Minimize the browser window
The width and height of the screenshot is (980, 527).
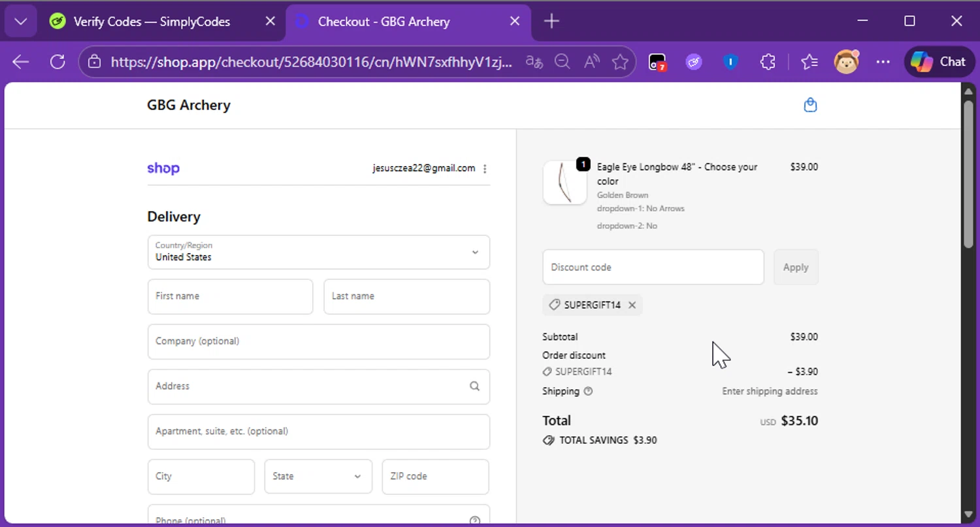(x=862, y=22)
